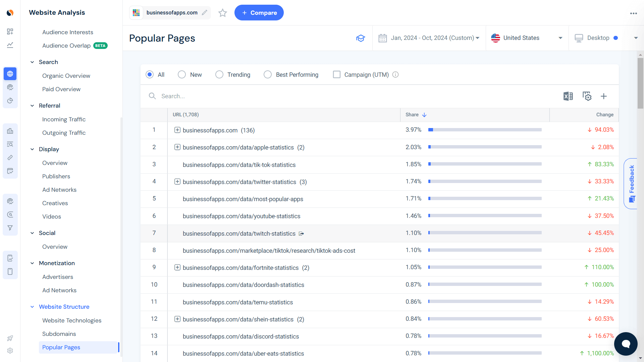Viewport: 644px width, 362px height.
Task: Enable the Campaign (UTM) checkbox
Action: [336, 74]
